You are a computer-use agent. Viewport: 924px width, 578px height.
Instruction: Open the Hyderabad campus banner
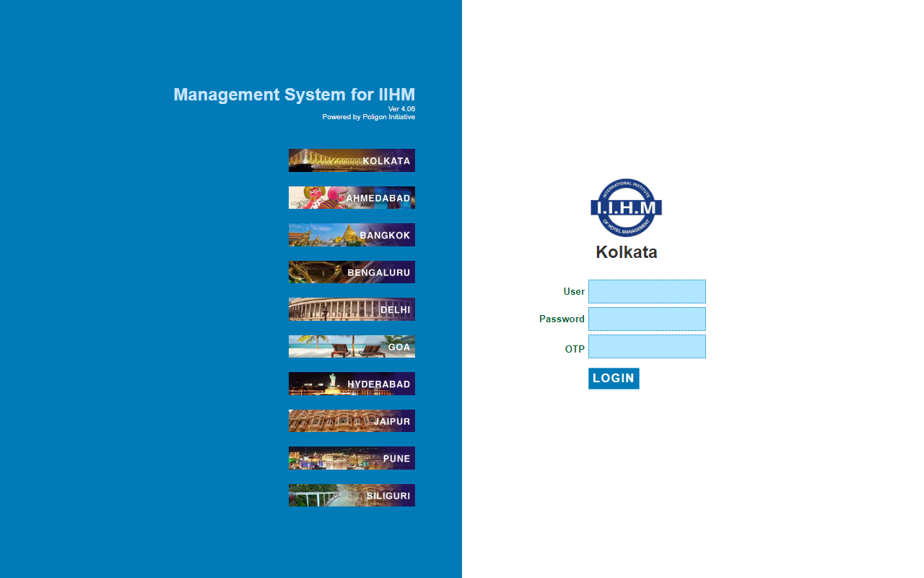352,384
